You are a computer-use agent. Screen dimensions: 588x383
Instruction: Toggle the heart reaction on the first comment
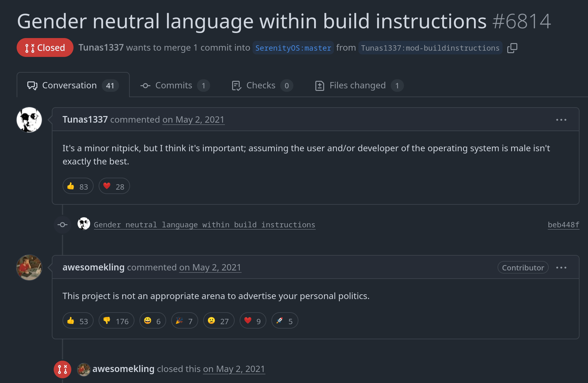tap(114, 186)
